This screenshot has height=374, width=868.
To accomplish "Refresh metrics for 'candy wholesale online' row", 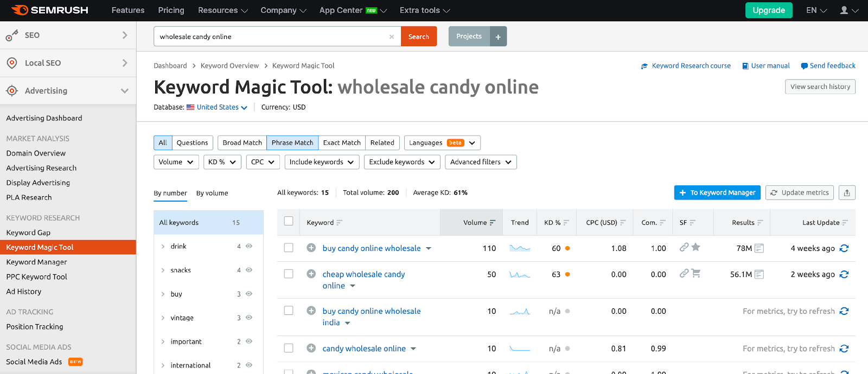I will [844, 349].
